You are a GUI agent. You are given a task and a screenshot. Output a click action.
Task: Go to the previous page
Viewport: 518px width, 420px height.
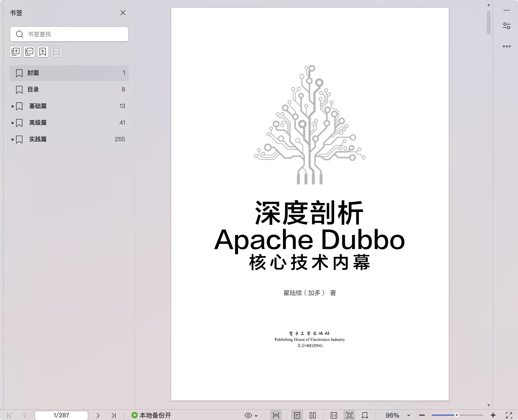pos(25,415)
